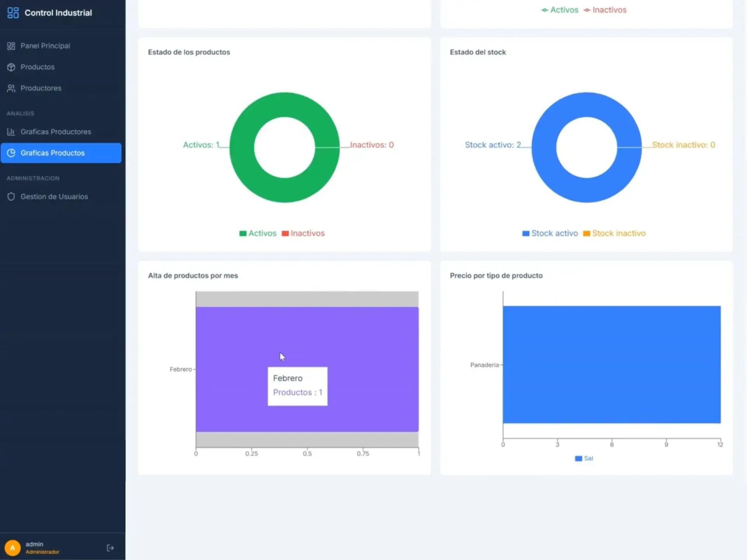Image resolution: width=747 pixels, height=560 pixels.
Task: Click the Control Industrial logo icon
Action: pos(13,13)
